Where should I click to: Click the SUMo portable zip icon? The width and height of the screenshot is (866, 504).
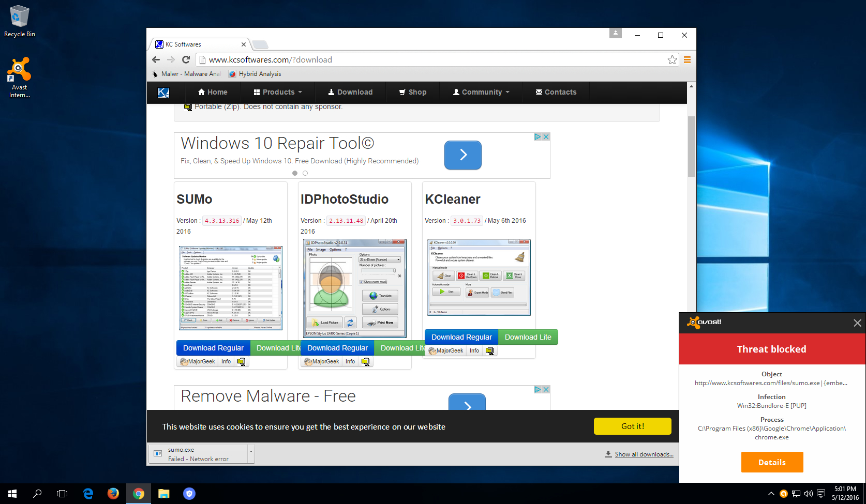tap(241, 361)
